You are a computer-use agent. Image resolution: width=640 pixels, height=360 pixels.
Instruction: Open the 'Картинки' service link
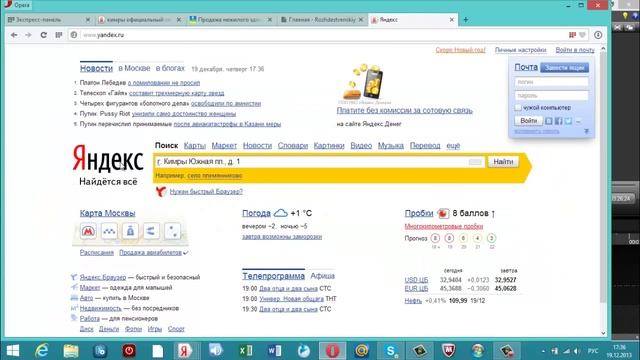click(329, 146)
